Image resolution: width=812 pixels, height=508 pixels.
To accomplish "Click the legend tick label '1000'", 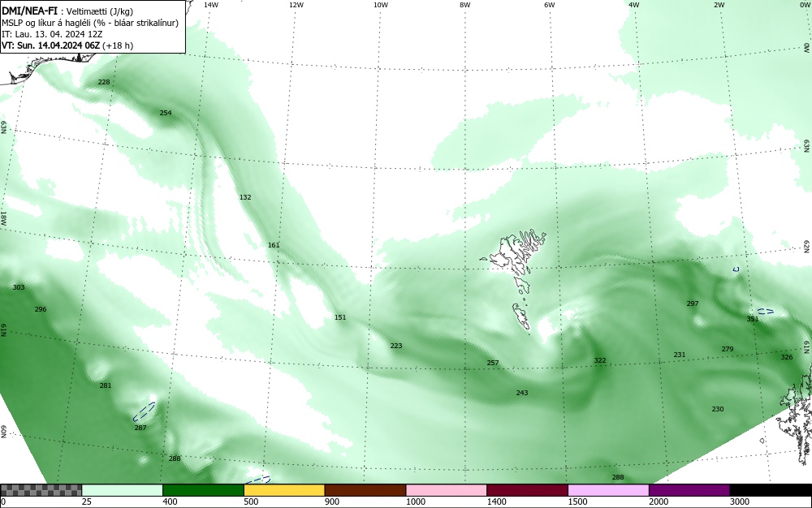I will point(416,502).
